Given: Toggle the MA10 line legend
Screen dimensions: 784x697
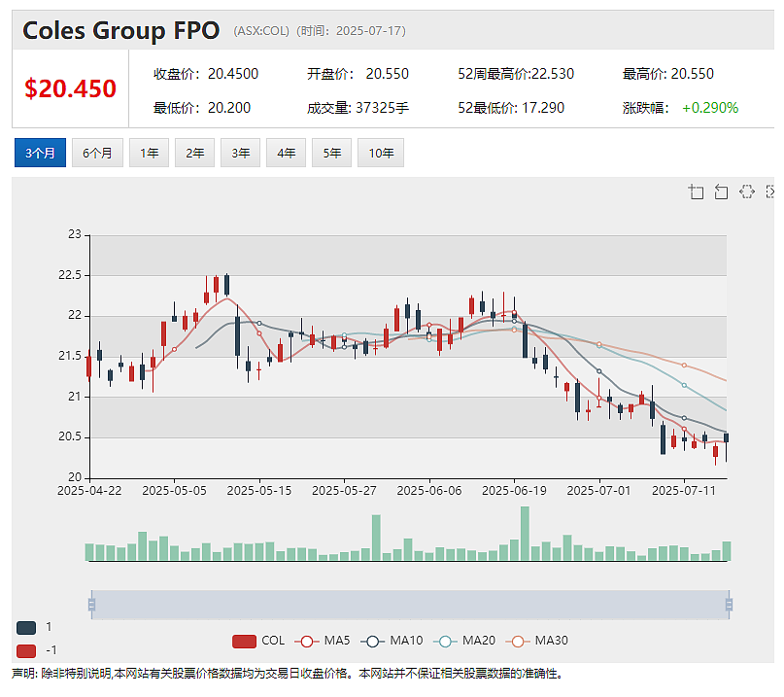Looking at the screenshot, I should (392, 641).
